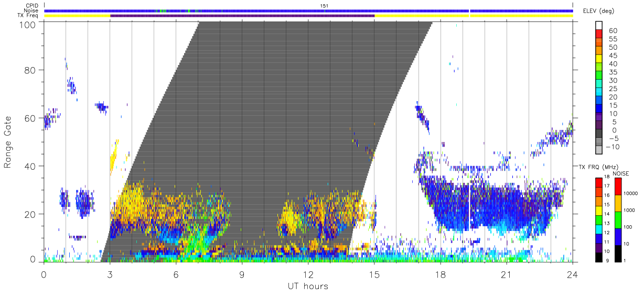Image resolution: width=644 pixels, height=297 pixels.
Task: Click ELEV colorbar label 35
Action: [612, 72]
